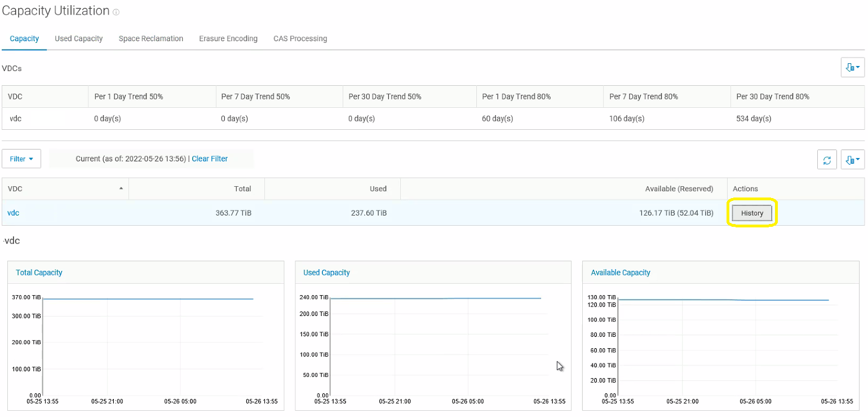Open the Filter dropdown
This screenshot has width=868, height=417.
pos(21,159)
